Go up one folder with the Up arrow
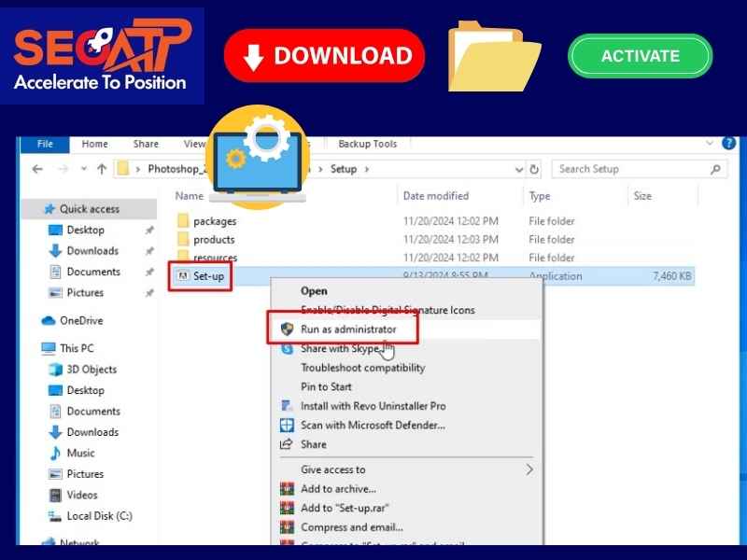Viewport: 747px width, 560px height. [x=102, y=169]
